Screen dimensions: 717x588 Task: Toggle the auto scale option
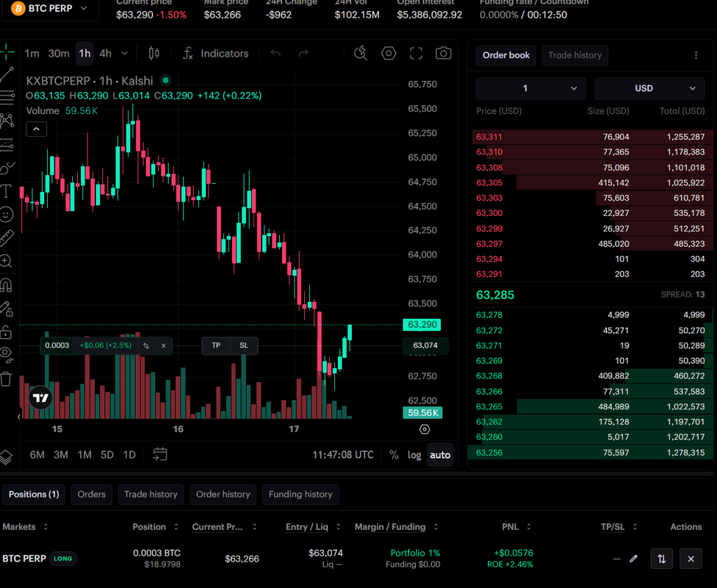pos(440,455)
